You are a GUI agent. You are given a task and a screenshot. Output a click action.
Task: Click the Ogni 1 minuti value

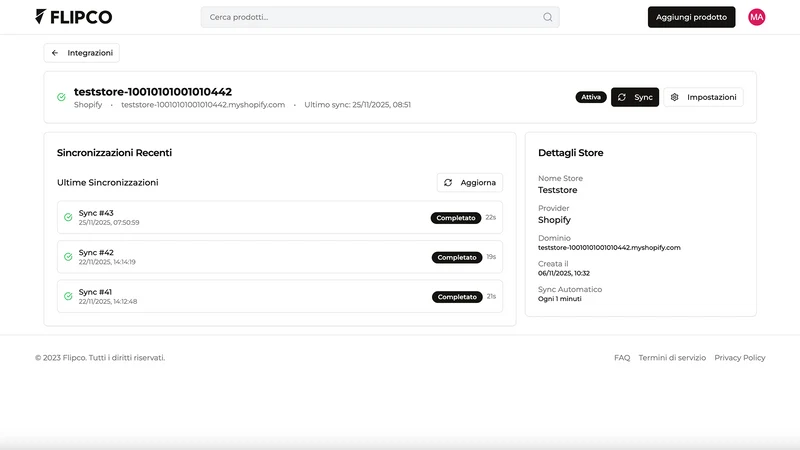(559, 299)
